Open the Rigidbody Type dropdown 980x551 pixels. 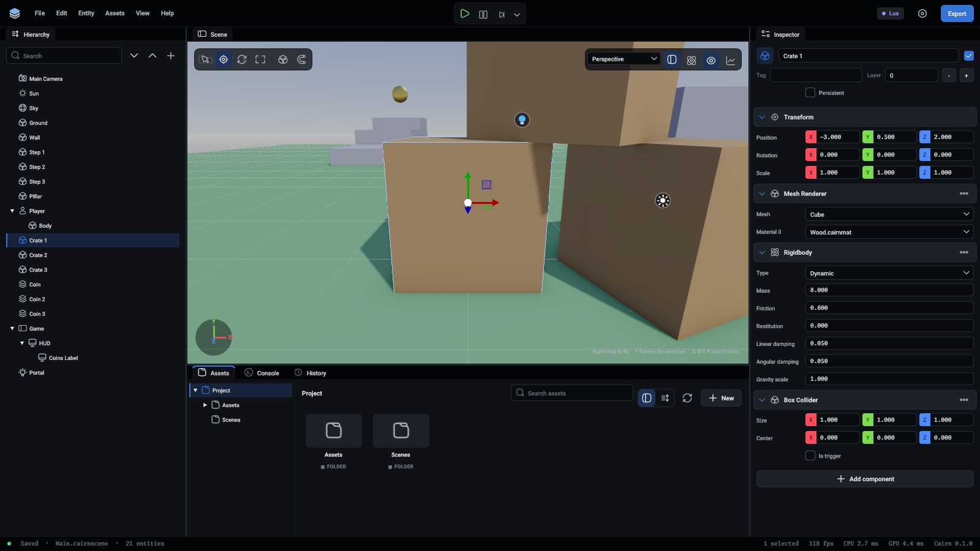pos(889,273)
